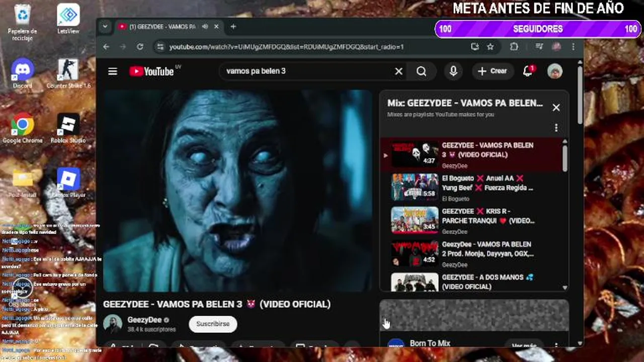Go back in Chrome

point(106,47)
